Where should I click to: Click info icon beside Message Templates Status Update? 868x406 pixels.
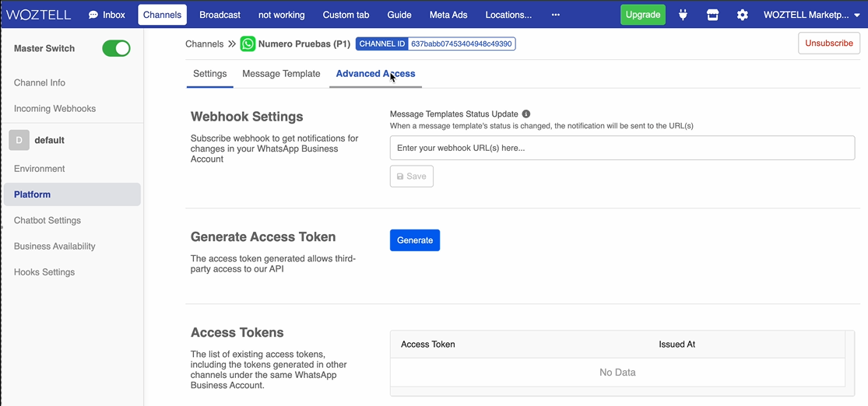point(526,114)
